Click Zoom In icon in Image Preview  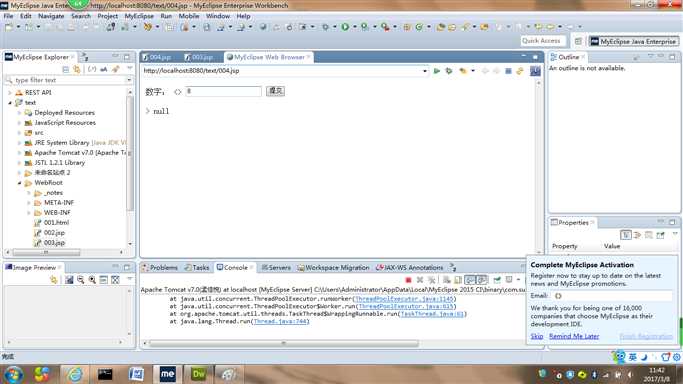click(x=92, y=280)
